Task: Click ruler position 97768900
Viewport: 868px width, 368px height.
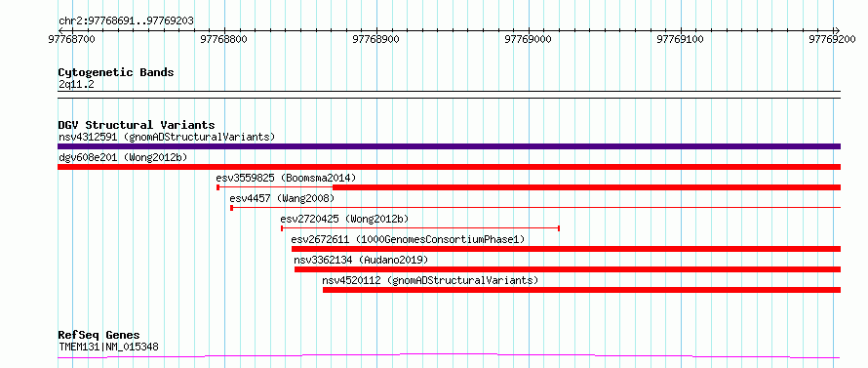Action: 376,39
